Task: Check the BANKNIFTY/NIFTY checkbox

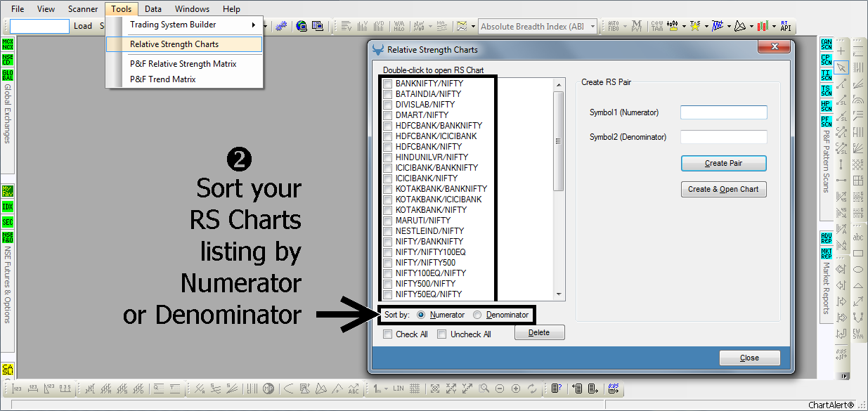Action: click(x=387, y=84)
